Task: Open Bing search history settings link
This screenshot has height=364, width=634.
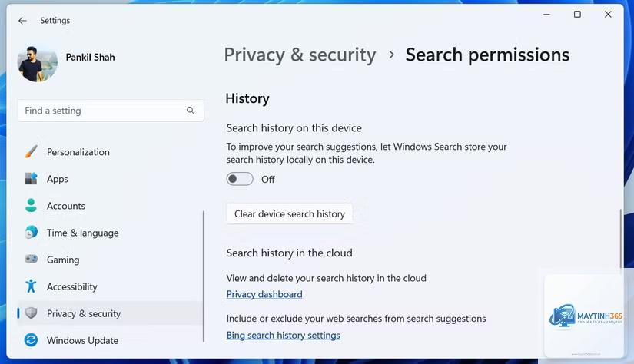Action: pyautogui.click(x=283, y=336)
